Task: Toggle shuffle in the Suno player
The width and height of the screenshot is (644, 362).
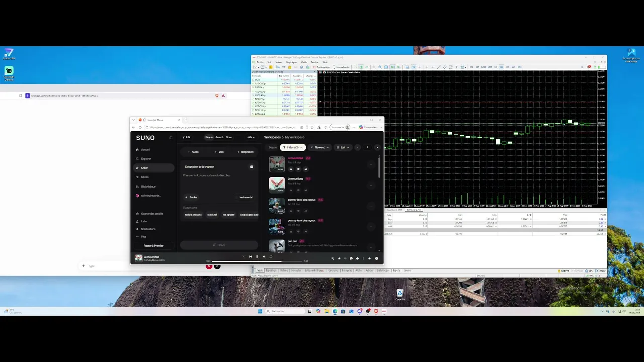Action: pos(244,257)
